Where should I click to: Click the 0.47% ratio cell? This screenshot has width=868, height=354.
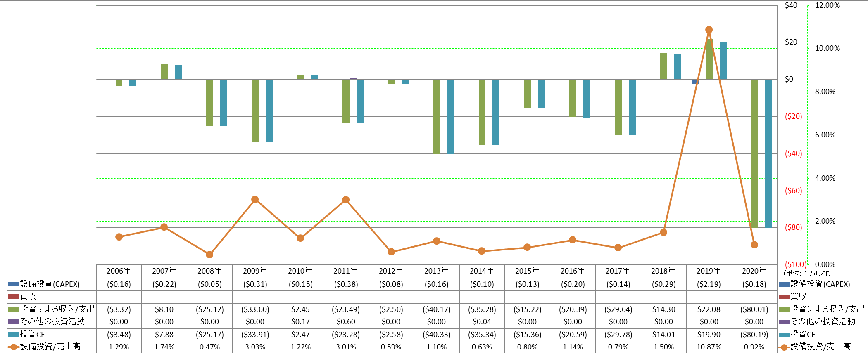tap(209, 347)
